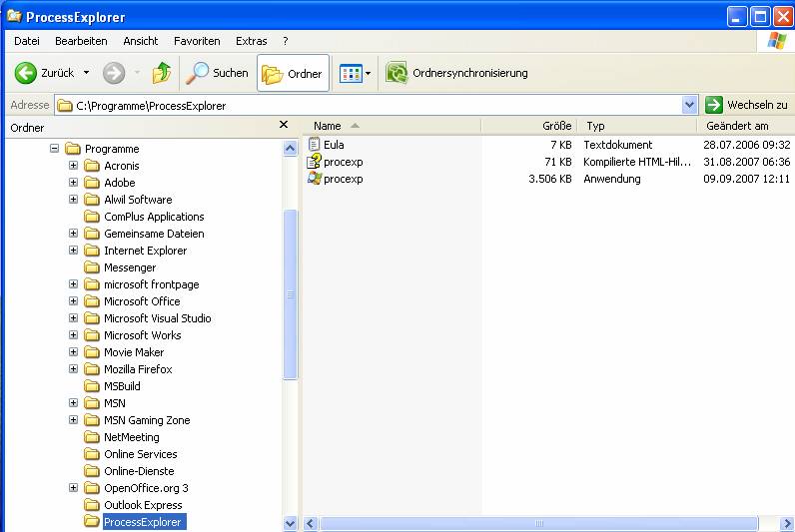Open Suchen search magnifier
The width and height of the screenshot is (795, 532).
[x=197, y=73]
